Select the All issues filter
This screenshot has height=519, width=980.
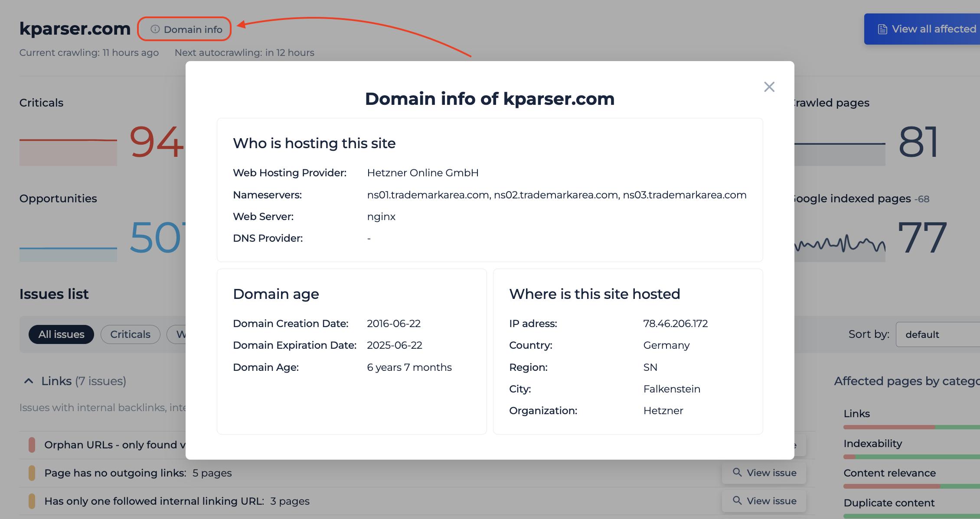(x=61, y=334)
